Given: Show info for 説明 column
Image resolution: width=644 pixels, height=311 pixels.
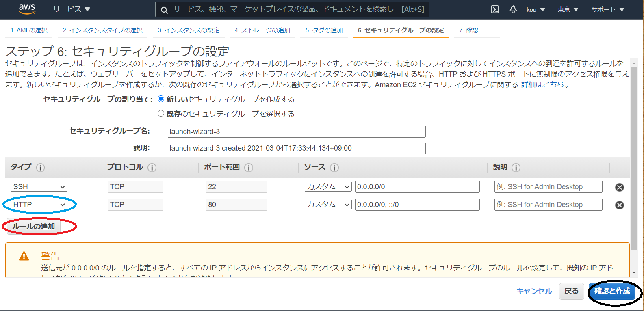Looking at the screenshot, I should pos(516,167).
